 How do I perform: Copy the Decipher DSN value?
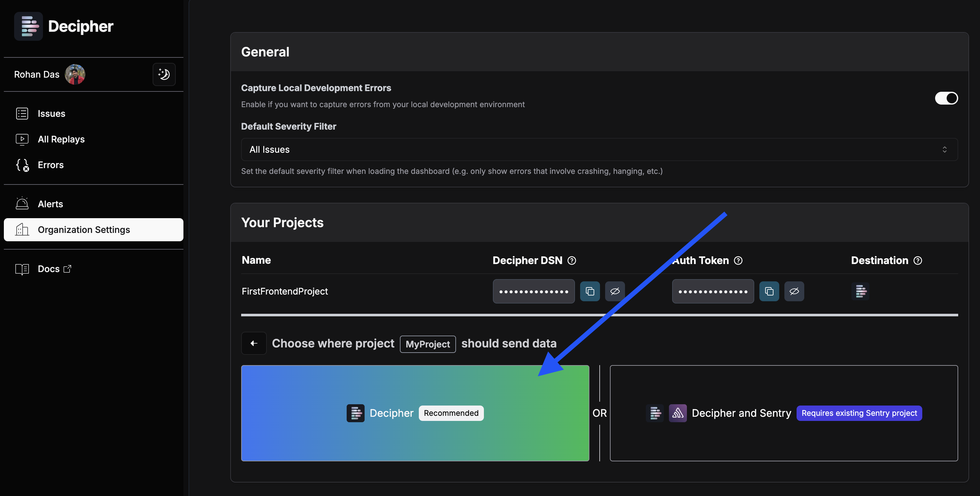(590, 291)
